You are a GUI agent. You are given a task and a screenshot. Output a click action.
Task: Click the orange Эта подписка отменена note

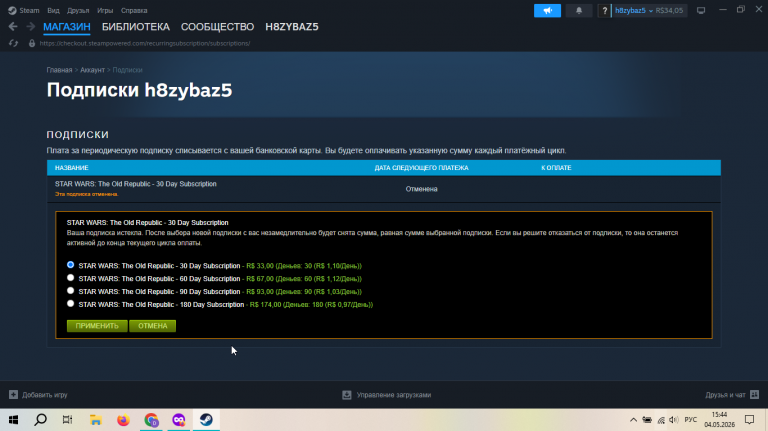coord(86,194)
